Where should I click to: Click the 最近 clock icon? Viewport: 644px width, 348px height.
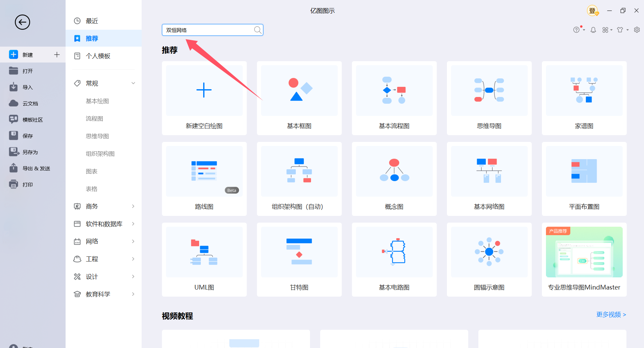click(77, 21)
